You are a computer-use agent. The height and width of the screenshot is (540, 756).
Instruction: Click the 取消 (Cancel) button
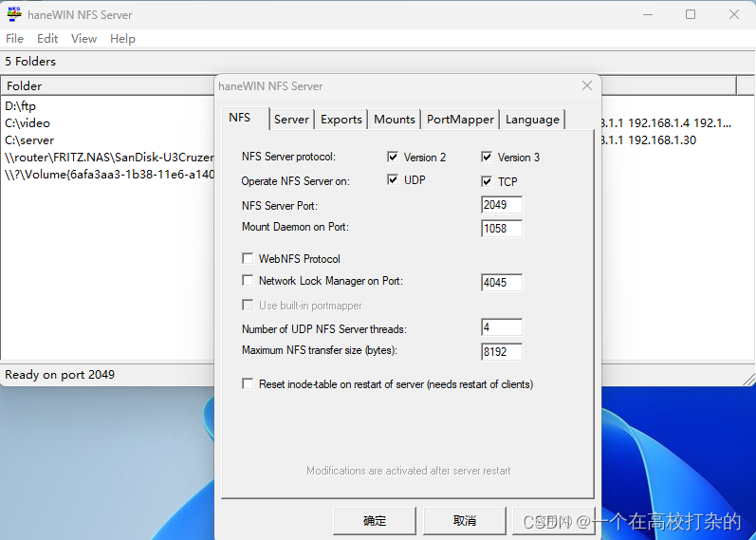click(x=465, y=521)
